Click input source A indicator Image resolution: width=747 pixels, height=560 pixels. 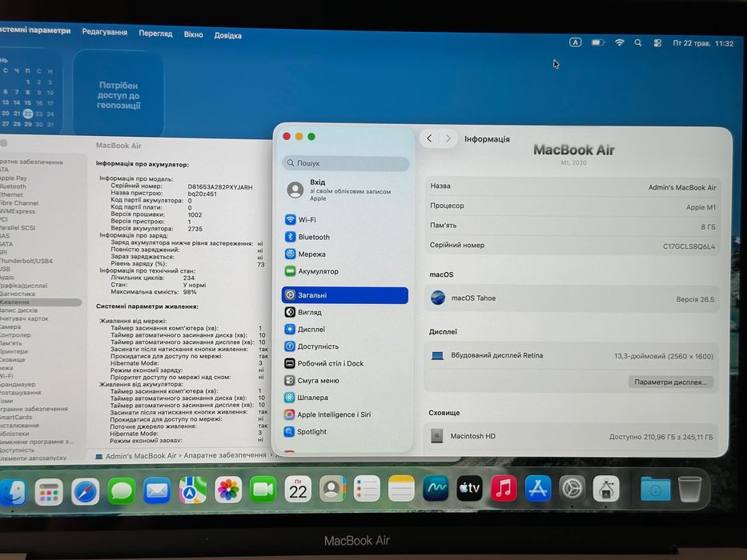[576, 42]
